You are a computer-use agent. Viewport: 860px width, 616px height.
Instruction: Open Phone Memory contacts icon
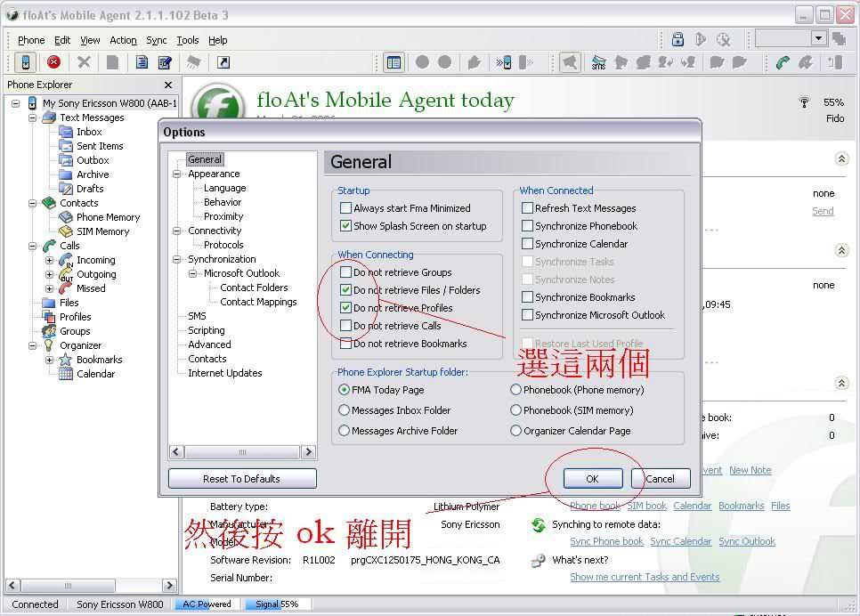tap(66, 217)
